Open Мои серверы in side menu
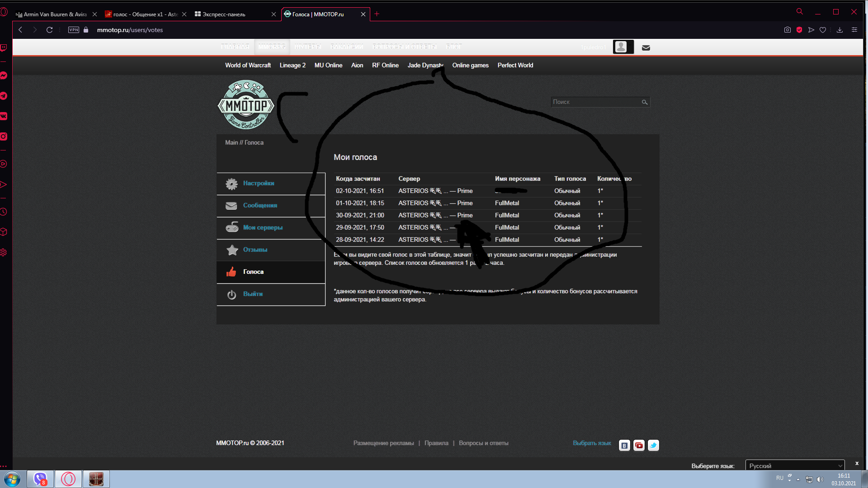Viewport: 868px width, 488px height. click(x=271, y=228)
